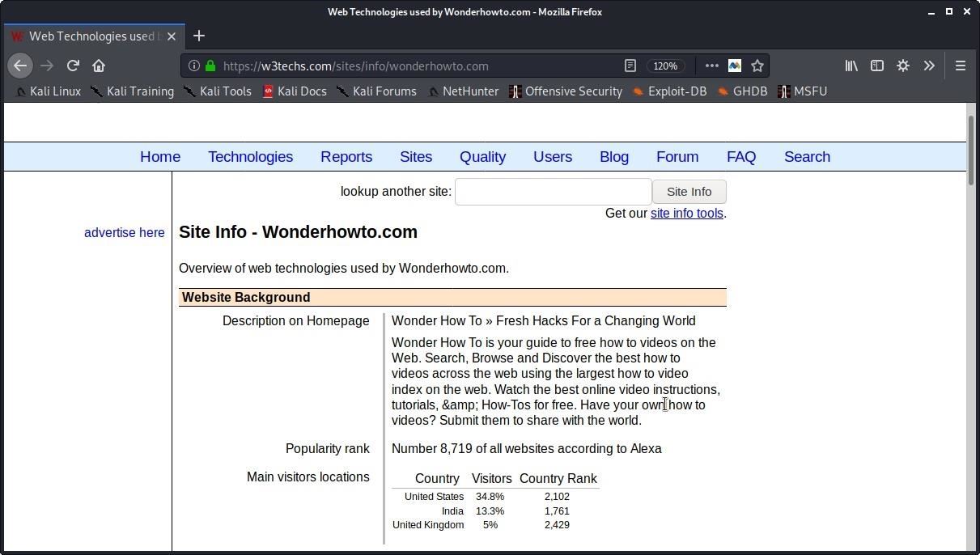The image size is (980, 555).
Task: Minimize the Firefox window
Action: click(931, 11)
